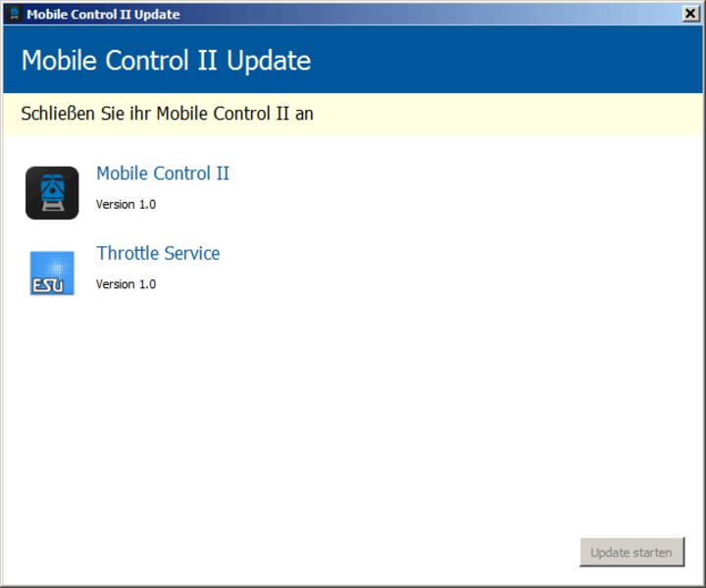Close the Mobile Control II Update window
This screenshot has height=588, width=706.
pos(690,14)
